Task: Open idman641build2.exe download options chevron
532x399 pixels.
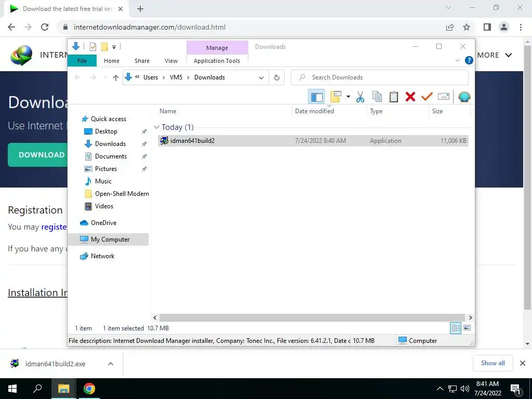Action: tap(111, 364)
